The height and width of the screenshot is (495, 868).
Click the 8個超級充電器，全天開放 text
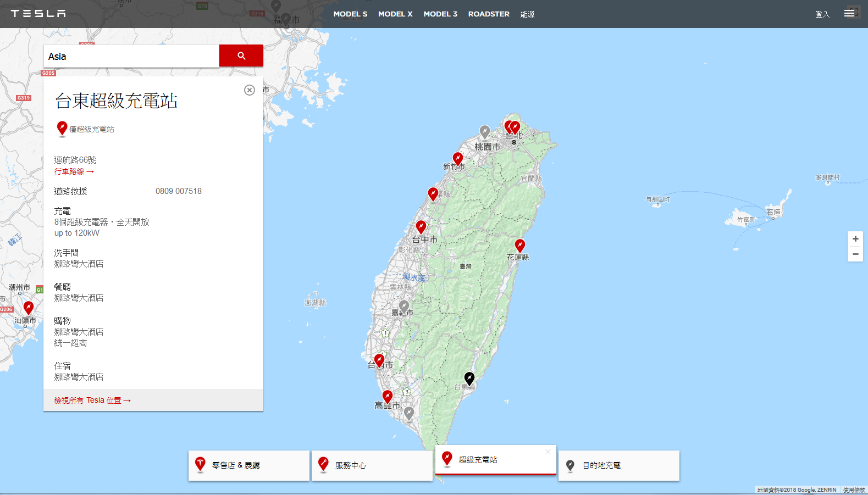coord(102,222)
